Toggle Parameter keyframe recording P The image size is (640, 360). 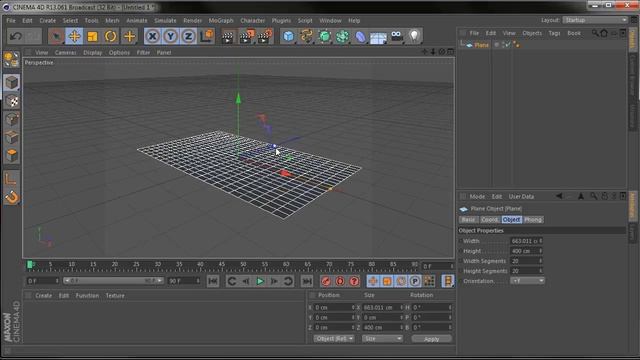click(415, 281)
